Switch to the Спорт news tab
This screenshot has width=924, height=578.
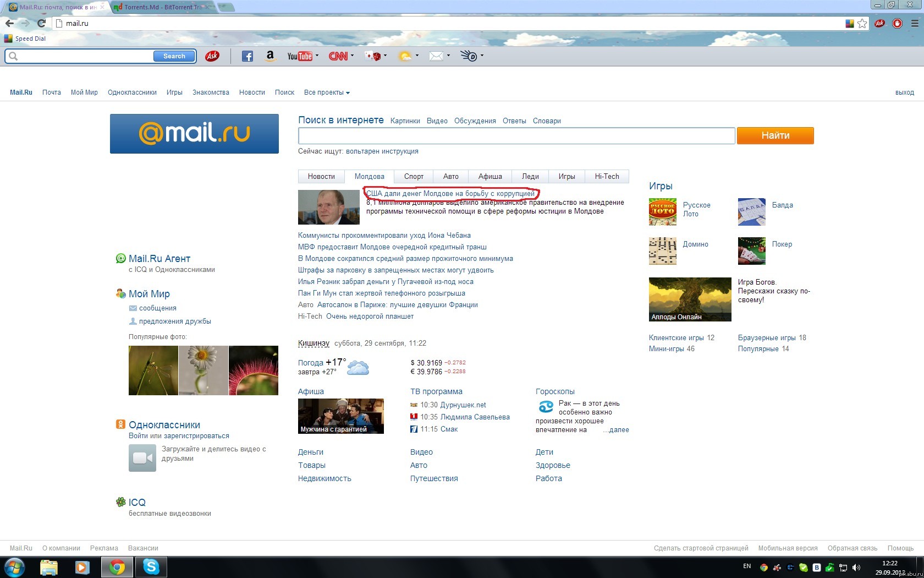(x=414, y=177)
